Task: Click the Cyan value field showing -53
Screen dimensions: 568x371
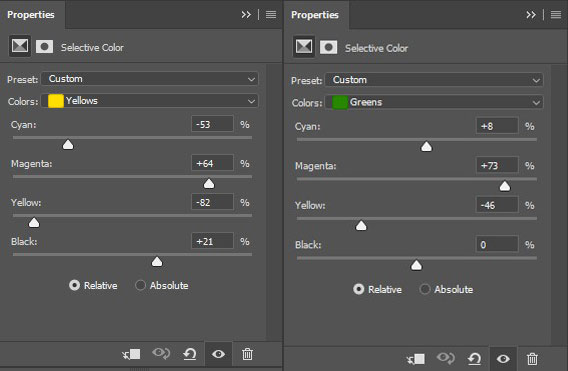Action: click(x=212, y=124)
